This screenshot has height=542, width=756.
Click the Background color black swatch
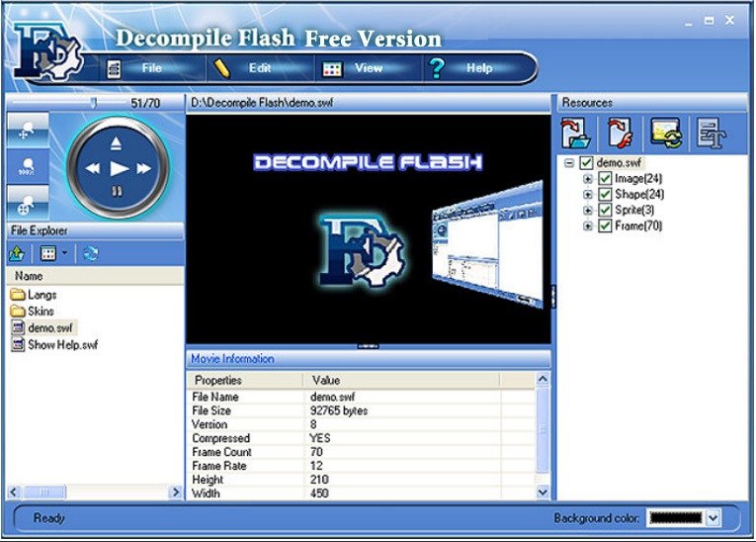(676, 518)
